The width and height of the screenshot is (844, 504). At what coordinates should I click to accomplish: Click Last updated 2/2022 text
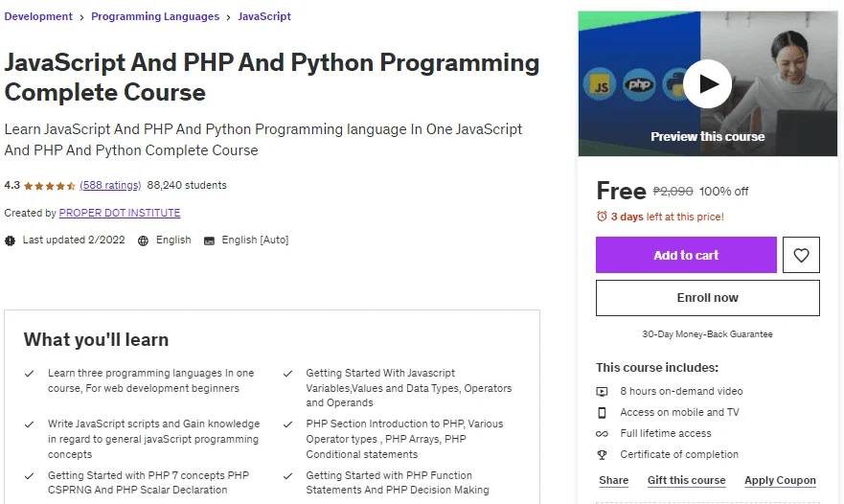click(x=74, y=241)
